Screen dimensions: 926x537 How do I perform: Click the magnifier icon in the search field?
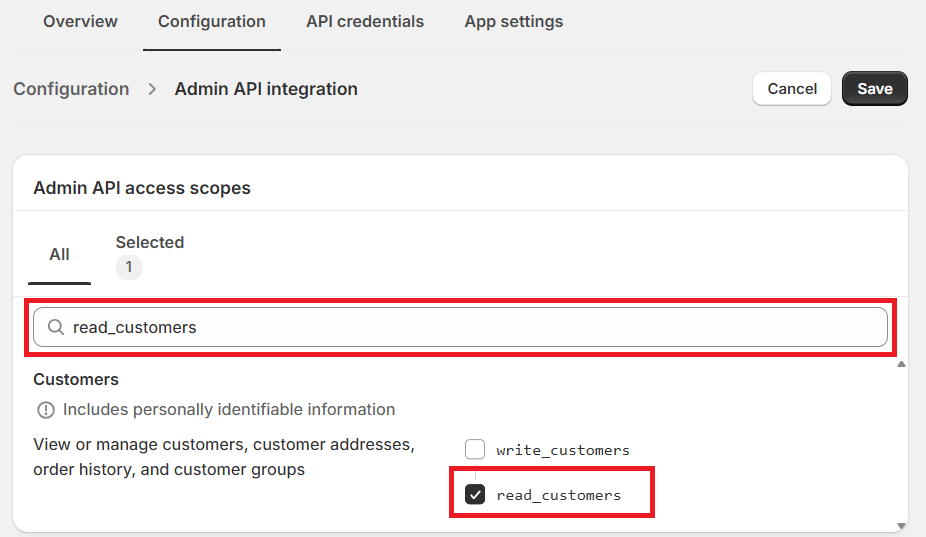pos(56,328)
